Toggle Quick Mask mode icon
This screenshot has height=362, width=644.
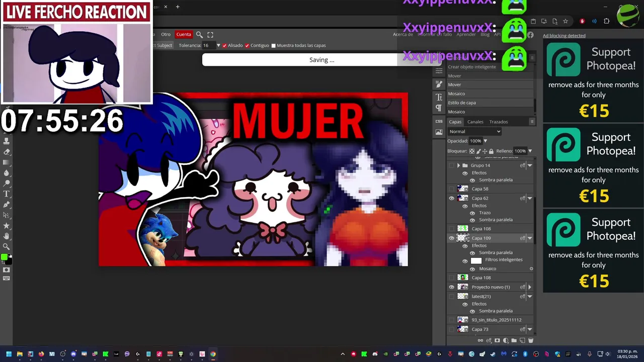(7, 270)
